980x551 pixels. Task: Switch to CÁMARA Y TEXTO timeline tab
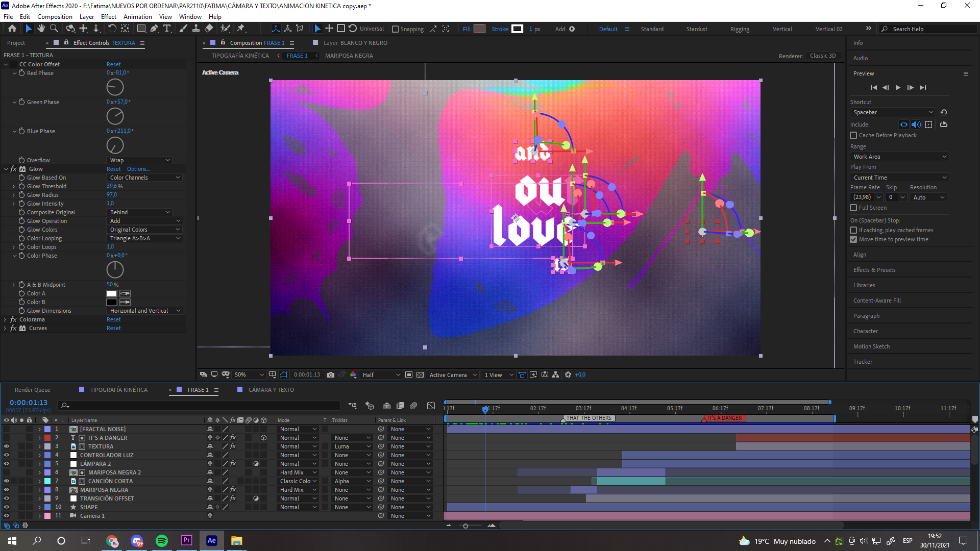pos(271,390)
